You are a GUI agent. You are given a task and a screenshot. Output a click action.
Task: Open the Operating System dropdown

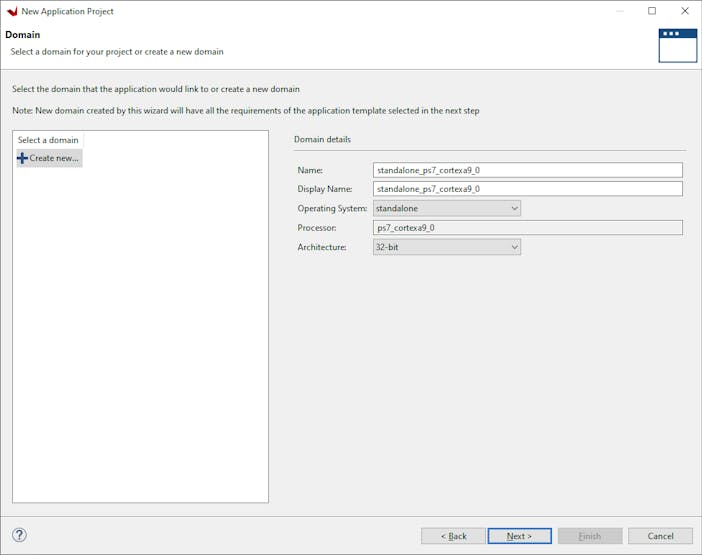(446, 208)
